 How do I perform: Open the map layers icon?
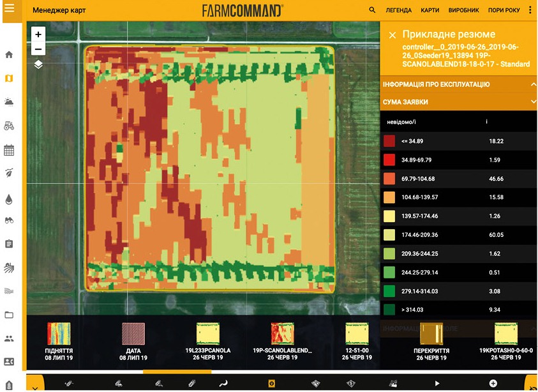(x=38, y=64)
